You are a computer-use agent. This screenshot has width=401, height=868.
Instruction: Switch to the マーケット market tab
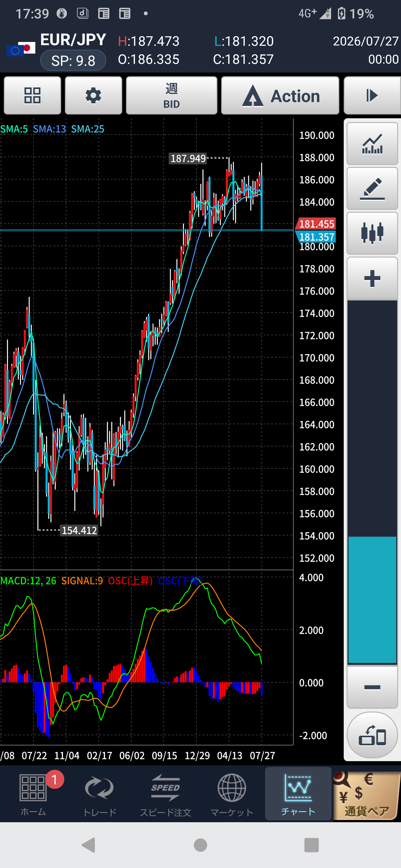coord(232,794)
